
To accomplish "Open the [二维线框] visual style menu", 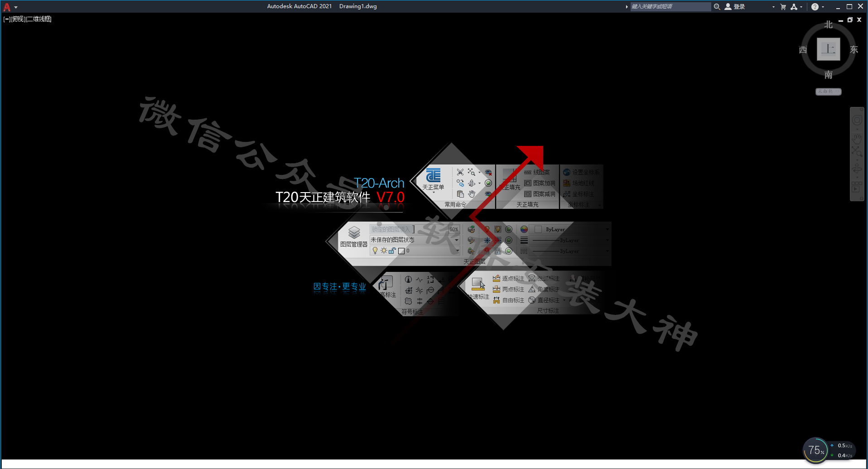I will click(x=39, y=19).
